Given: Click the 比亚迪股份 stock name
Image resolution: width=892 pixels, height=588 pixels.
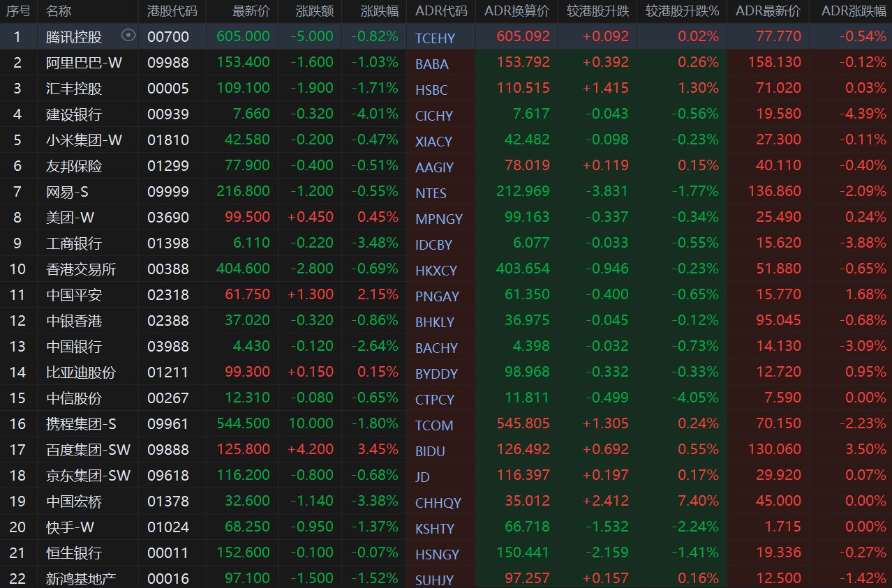Looking at the screenshot, I should click(x=81, y=372).
